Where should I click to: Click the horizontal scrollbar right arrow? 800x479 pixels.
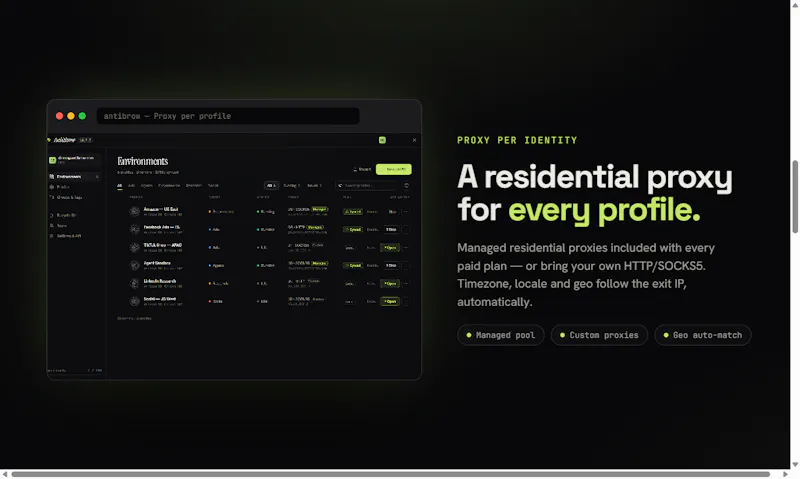click(785, 474)
